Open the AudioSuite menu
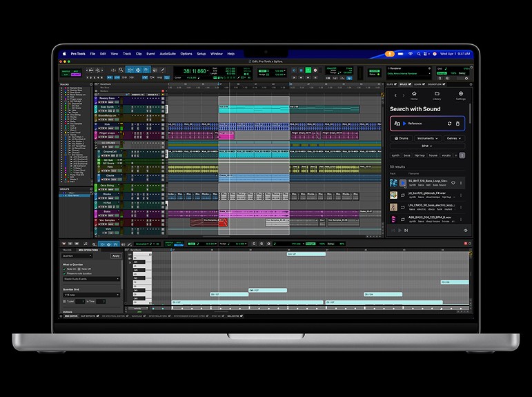Screen dimensions: 532x397 (167, 53)
